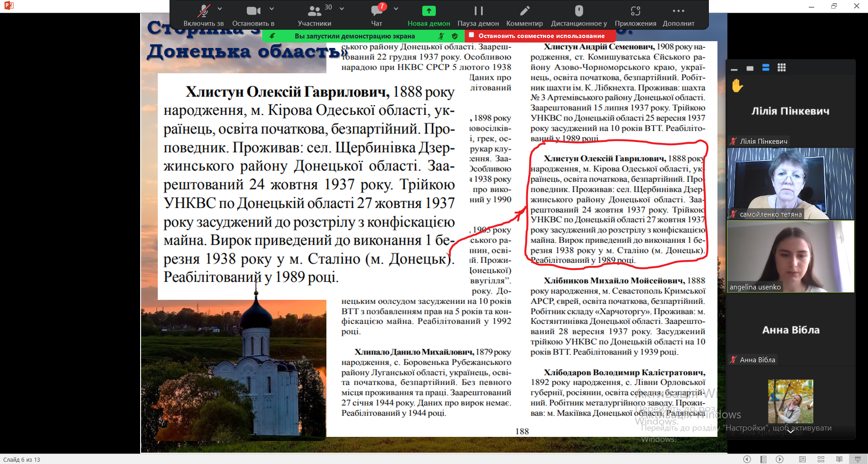868x464 pixels.
Task: Click the muted mic icon in green bar
Action: coord(441,36)
